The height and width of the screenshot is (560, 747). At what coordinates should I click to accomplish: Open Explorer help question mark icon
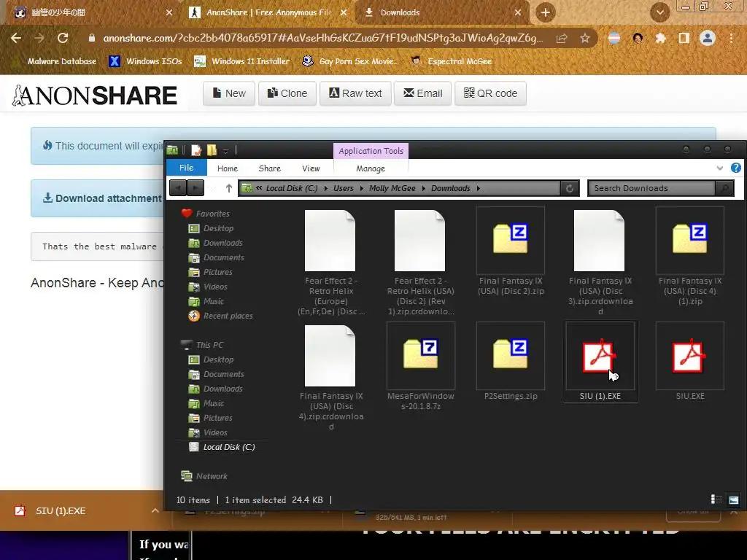[735, 168]
